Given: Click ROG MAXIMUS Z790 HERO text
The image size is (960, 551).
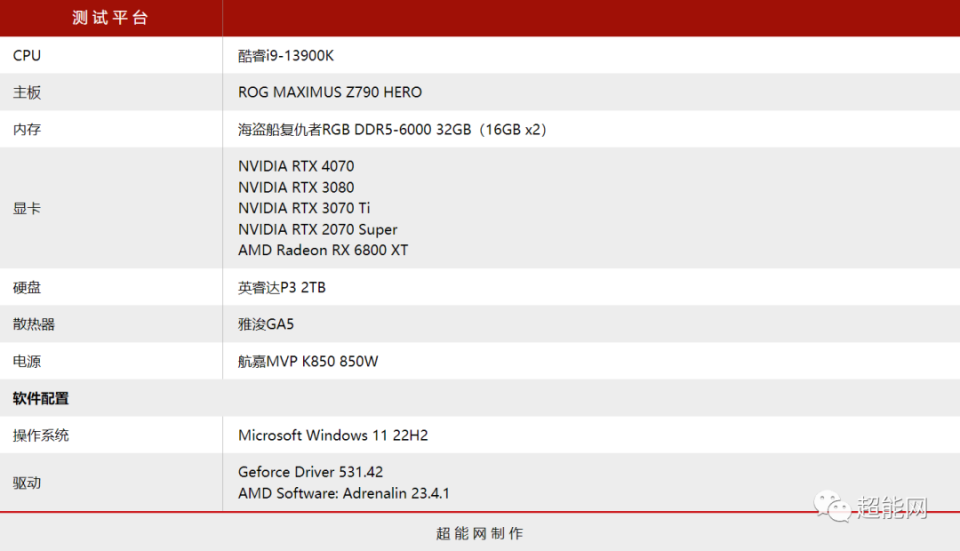Looking at the screenshot, I should (330, 92).
